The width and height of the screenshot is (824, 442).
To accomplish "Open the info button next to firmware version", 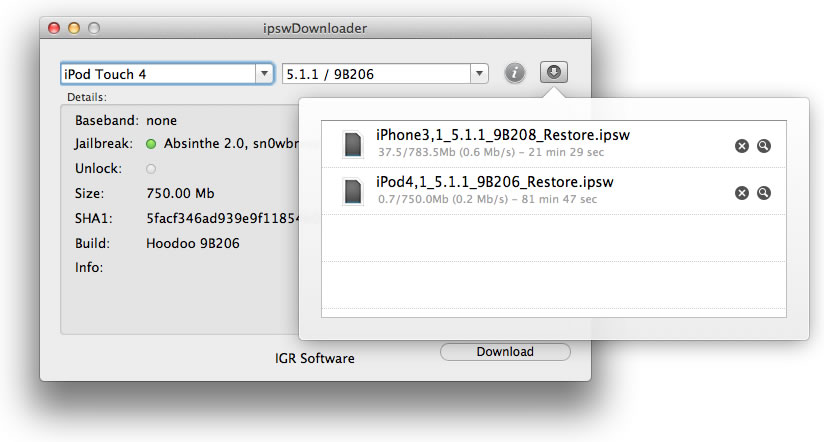I will tap(515, 73).
